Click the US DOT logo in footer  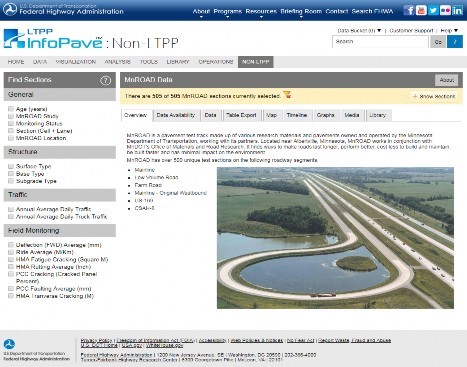pos(9,344)
